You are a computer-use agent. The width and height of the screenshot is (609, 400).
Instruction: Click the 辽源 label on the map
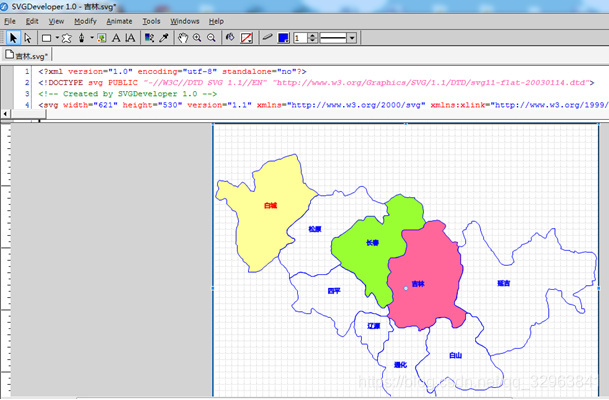[x=374, y=326]
